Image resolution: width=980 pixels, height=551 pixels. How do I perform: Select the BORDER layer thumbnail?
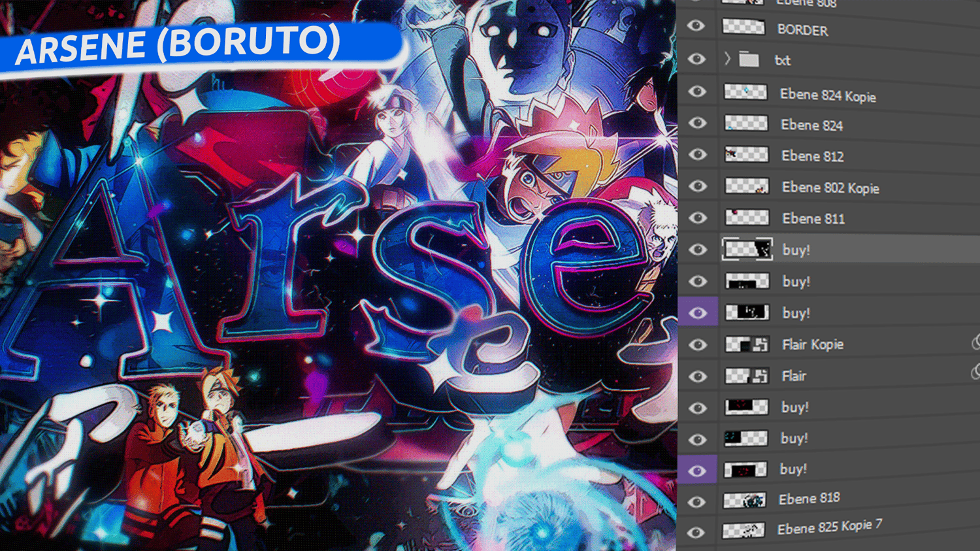(743, 27)
